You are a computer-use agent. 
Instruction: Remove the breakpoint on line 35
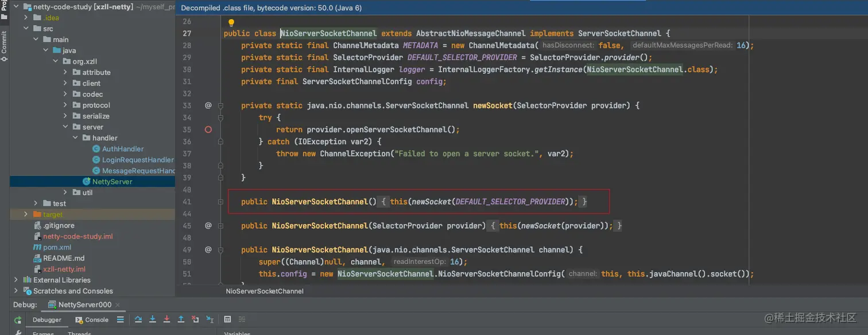click(x=208, y=130)
